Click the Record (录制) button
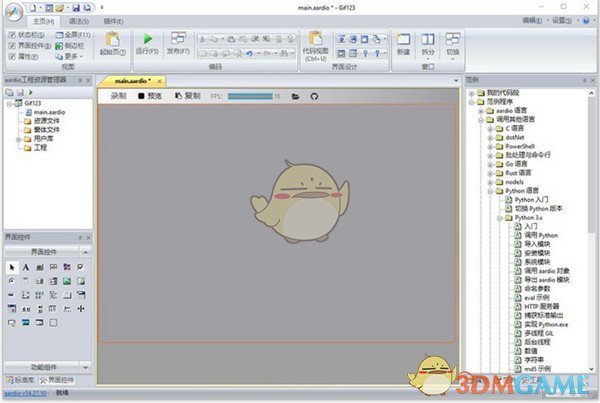This screenshot has width=600, height=403. pyautogui.click(x=118, y=96)
